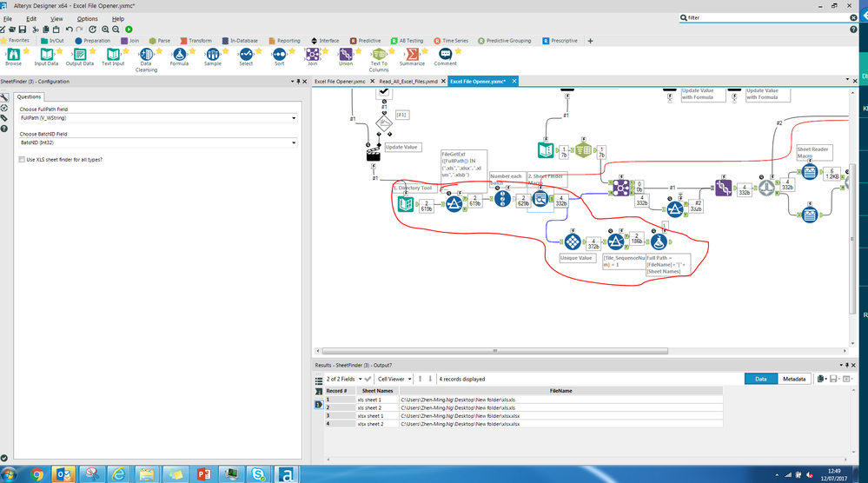
Task: Select the Output Data tool
Action: 80,56
